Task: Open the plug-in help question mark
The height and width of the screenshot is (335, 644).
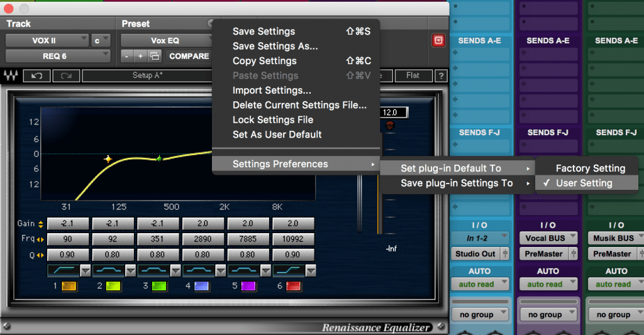Action: click(x=441, y=76)
